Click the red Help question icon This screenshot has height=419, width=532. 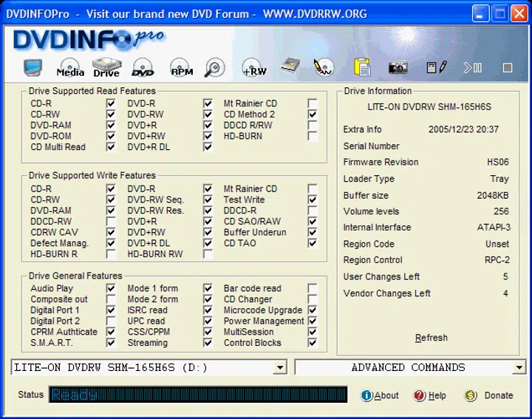point(420,395)
